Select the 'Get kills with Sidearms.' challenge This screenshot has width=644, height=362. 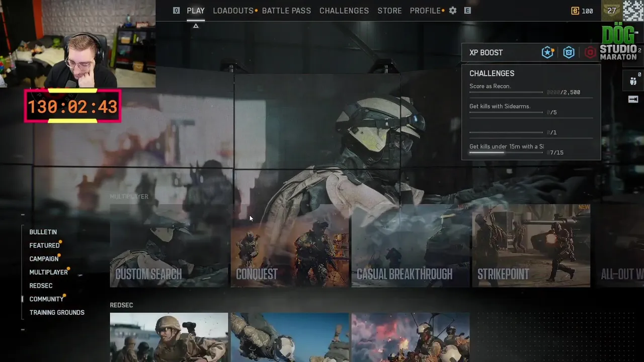coord(500,107)
